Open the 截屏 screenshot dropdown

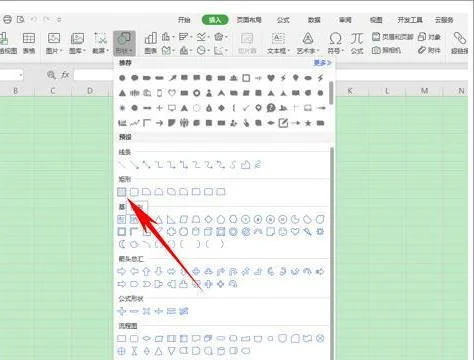(x=101, y=43)
